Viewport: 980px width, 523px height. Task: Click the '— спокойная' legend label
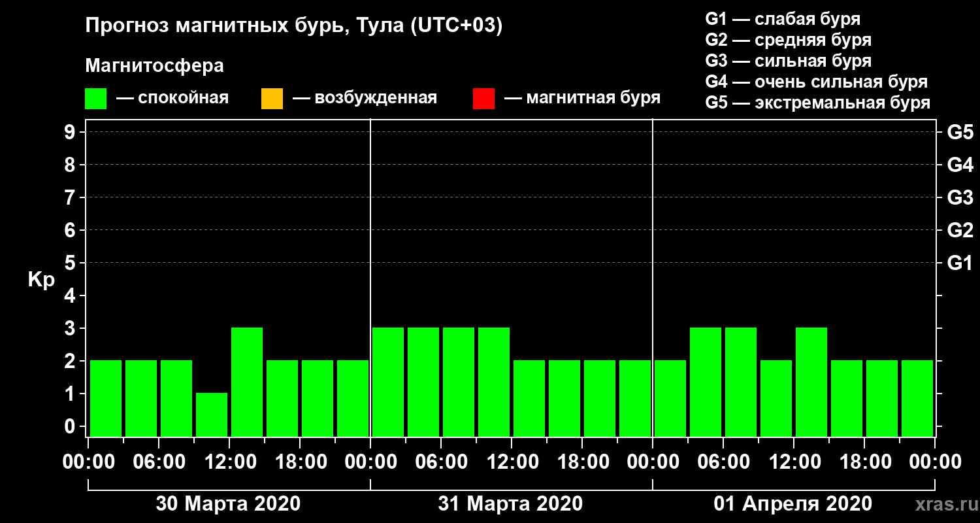pyautogui.click(x=172, y=99)
